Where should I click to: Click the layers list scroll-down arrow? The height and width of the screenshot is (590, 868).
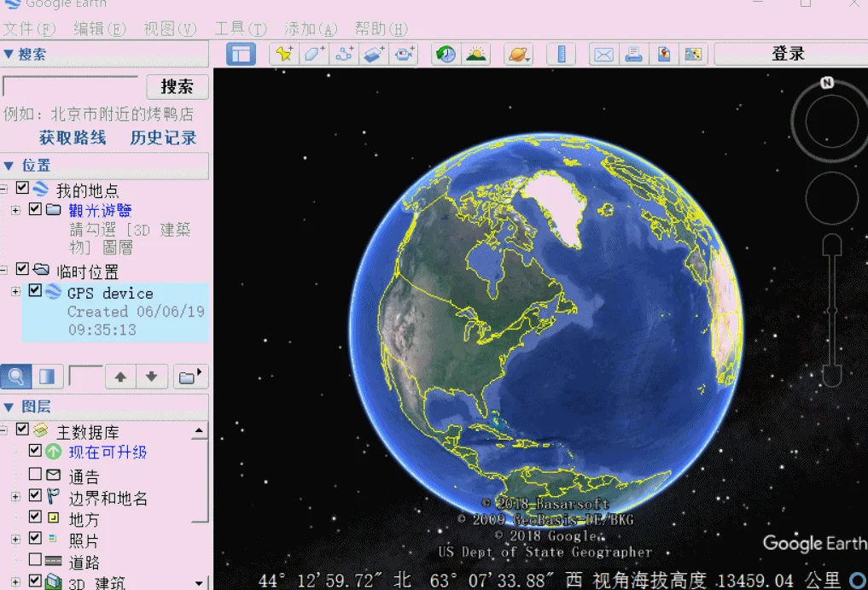(199, 583)
